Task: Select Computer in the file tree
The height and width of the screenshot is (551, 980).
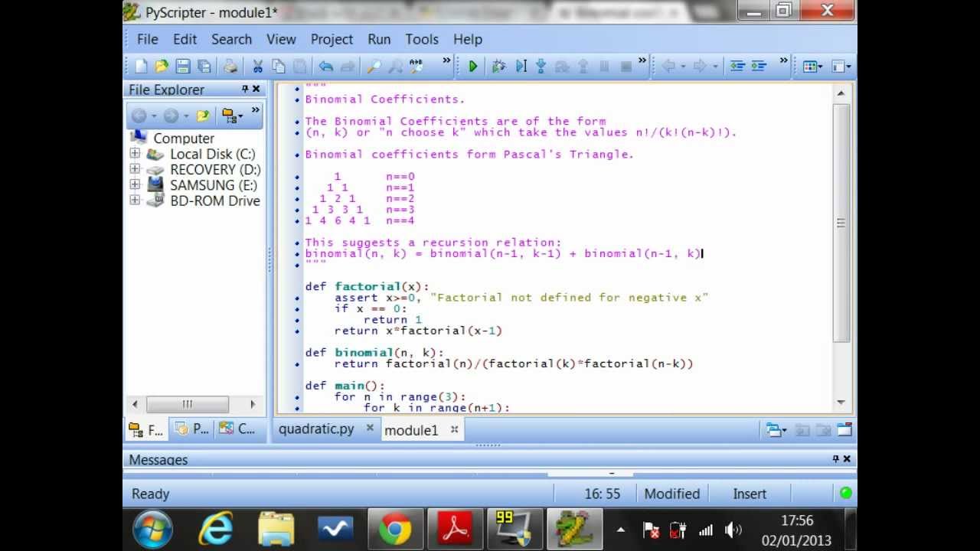Action: (184, 139)
